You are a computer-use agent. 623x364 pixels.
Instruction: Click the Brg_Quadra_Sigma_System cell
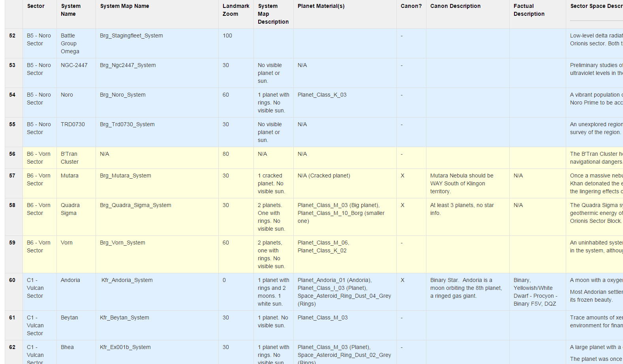157,217
